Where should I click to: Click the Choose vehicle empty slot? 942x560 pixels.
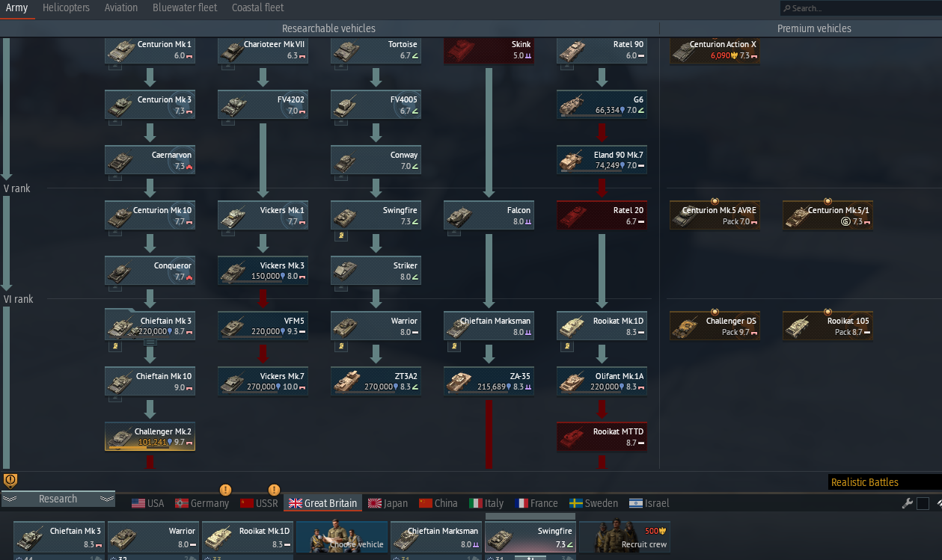point(342,538)
